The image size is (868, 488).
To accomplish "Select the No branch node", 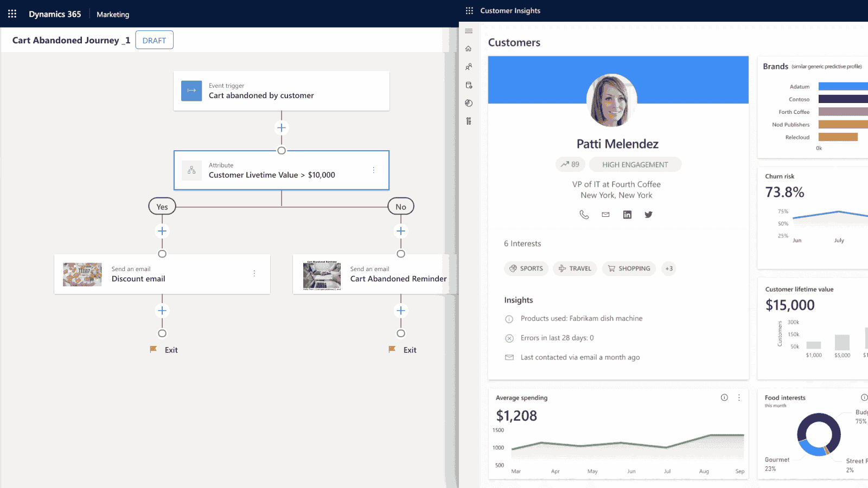I will pyautogui.click(x=401, y=207).
